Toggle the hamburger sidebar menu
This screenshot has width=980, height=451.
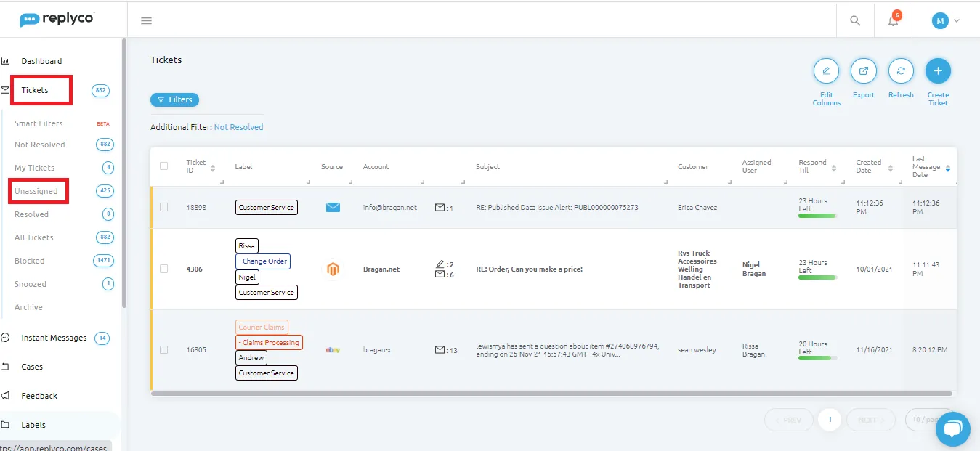pos(146,20)
